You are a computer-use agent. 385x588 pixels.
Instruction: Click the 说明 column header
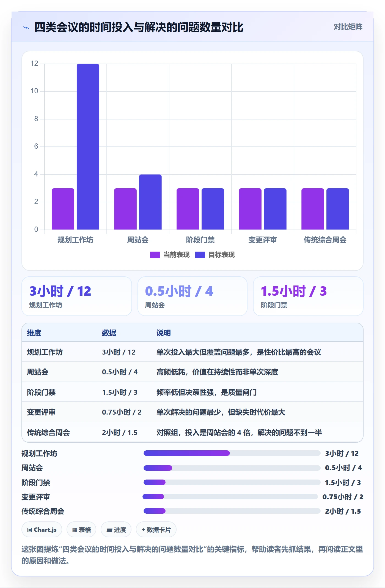click(164, 333)
